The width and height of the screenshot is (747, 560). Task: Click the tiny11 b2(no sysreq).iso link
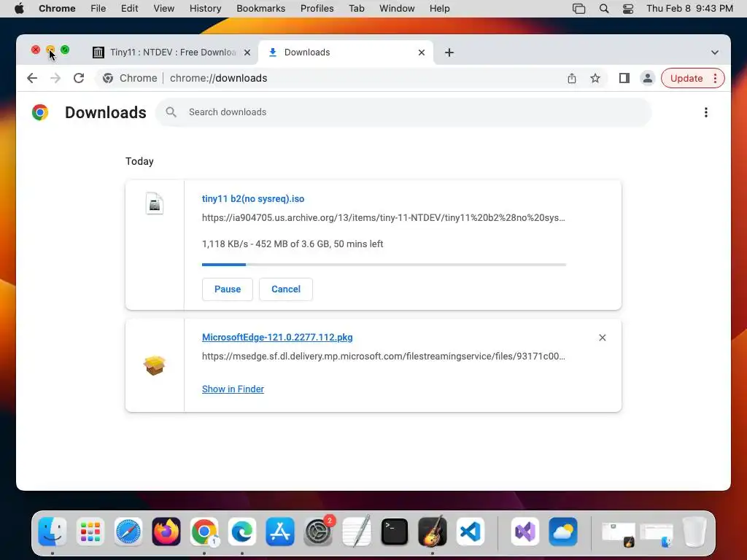[x=253, y=199]
